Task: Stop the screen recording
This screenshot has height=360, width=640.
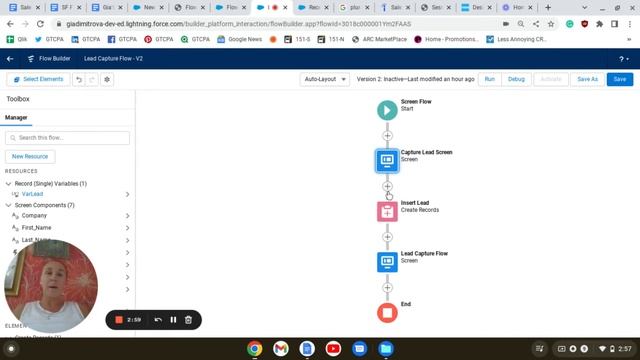Action: tap(119, 320)
